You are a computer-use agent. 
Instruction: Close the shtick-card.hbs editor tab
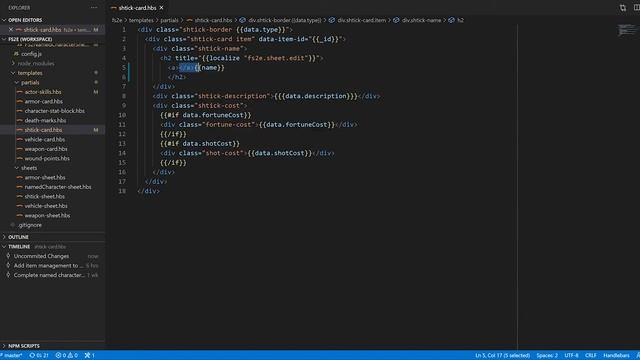click(162, 8)
